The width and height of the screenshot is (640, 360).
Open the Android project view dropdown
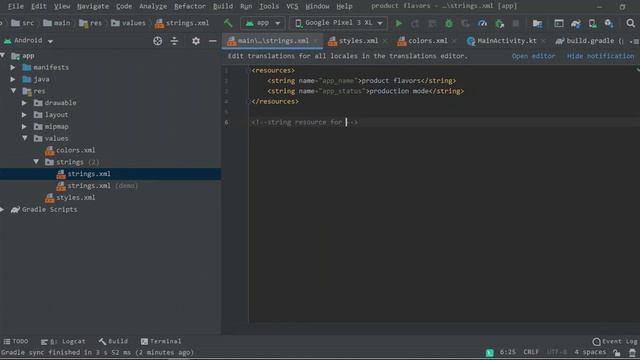point(29,40)
